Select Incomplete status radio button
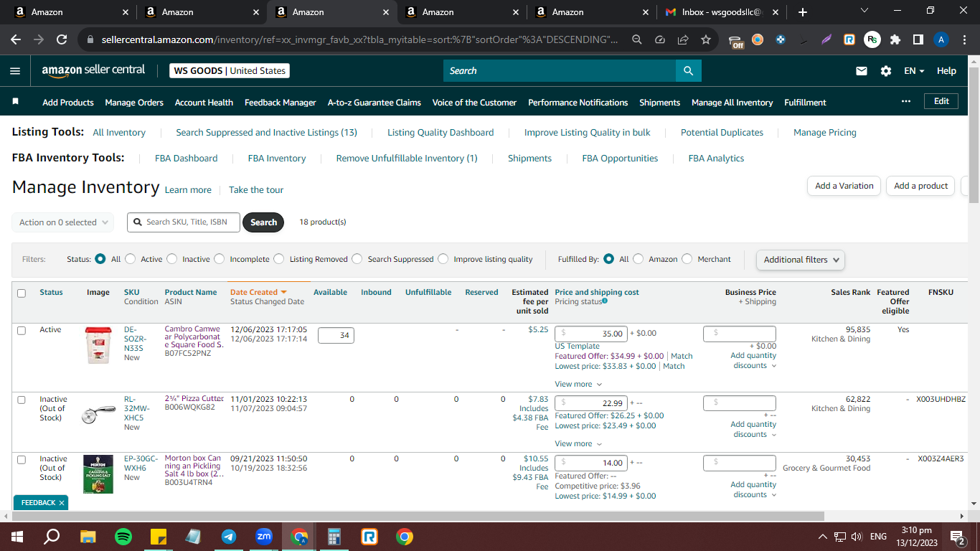The image size is (980, 551). (x=220, y=259)
